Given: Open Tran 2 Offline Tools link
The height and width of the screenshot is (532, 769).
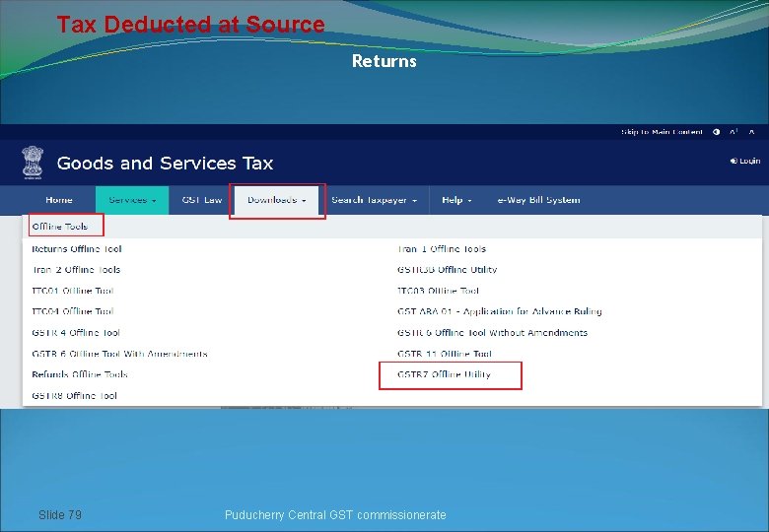Looking at the screenshot, I should [76, 270].
